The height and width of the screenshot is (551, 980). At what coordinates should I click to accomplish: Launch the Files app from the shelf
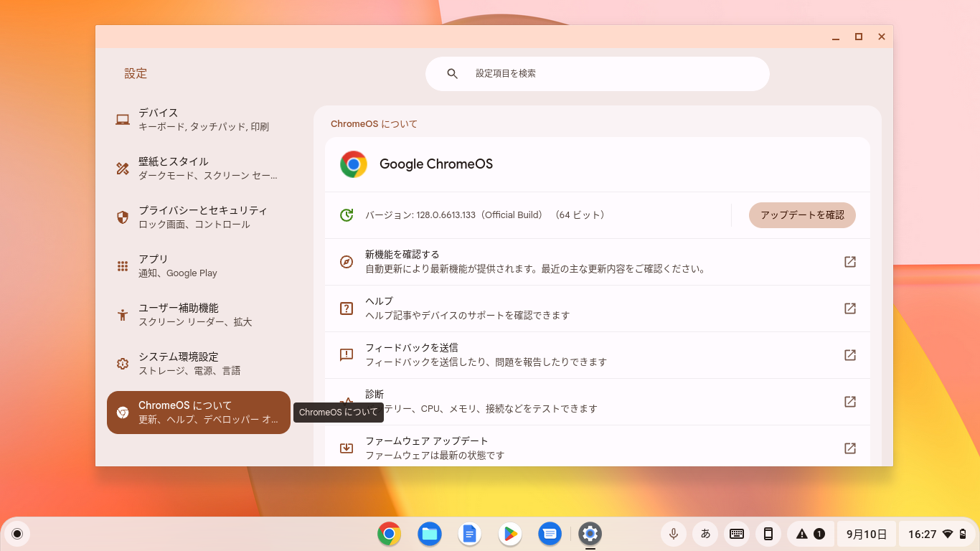click(x=429, y=534)
